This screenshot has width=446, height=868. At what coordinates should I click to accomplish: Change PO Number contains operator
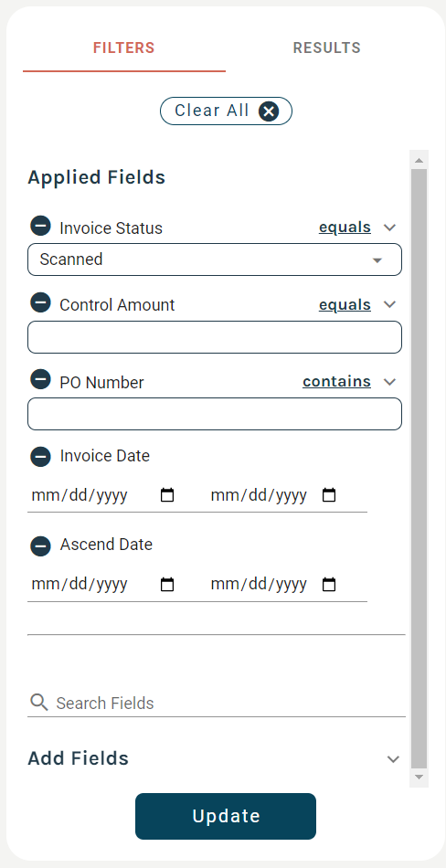point(350,381)
